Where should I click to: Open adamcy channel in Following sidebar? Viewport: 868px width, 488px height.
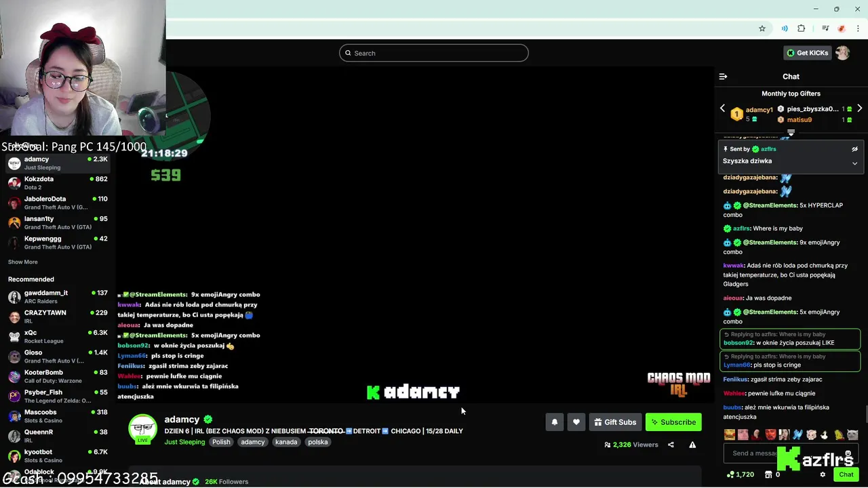(58, 163)
